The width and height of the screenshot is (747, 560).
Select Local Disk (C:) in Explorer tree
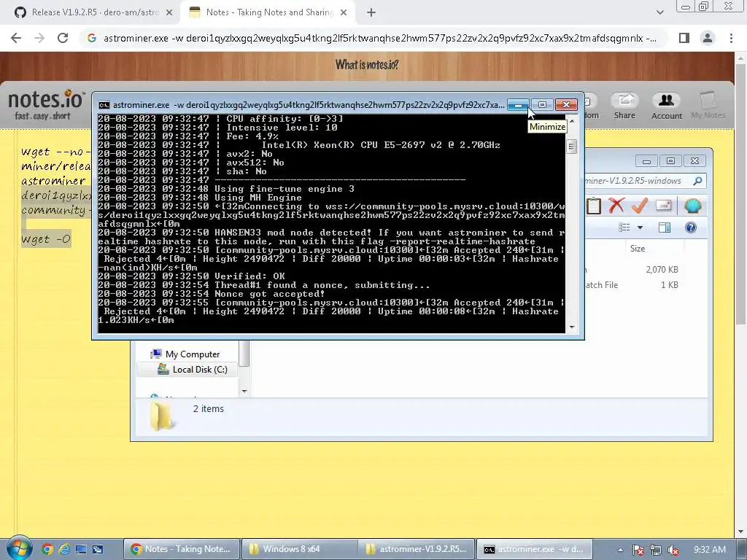pyautogui.click(x=193, y=370)
